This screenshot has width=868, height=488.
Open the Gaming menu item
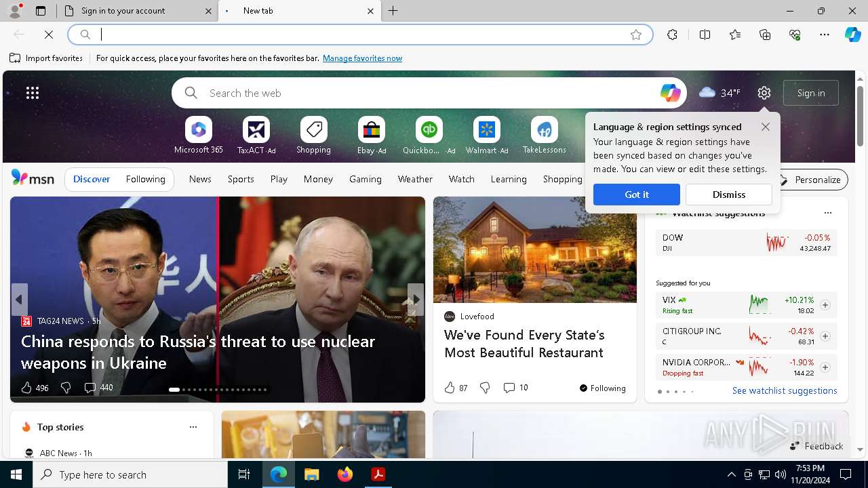coord(365,179)
